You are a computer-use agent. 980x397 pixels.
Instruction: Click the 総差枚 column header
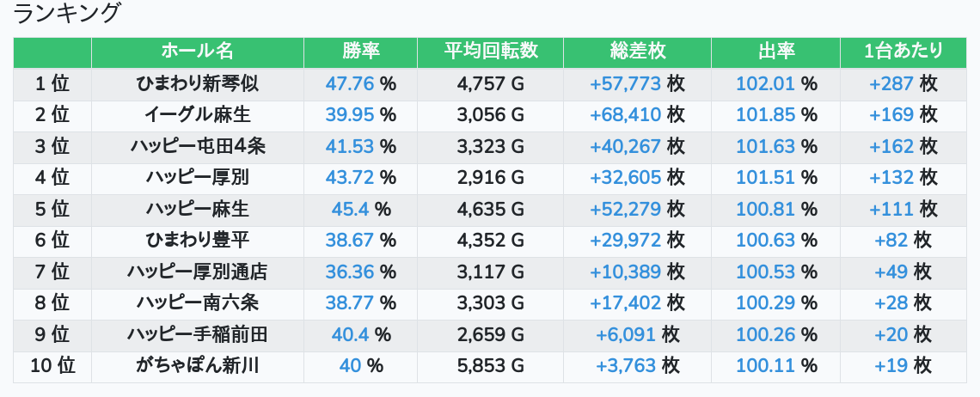click(637, 52)
